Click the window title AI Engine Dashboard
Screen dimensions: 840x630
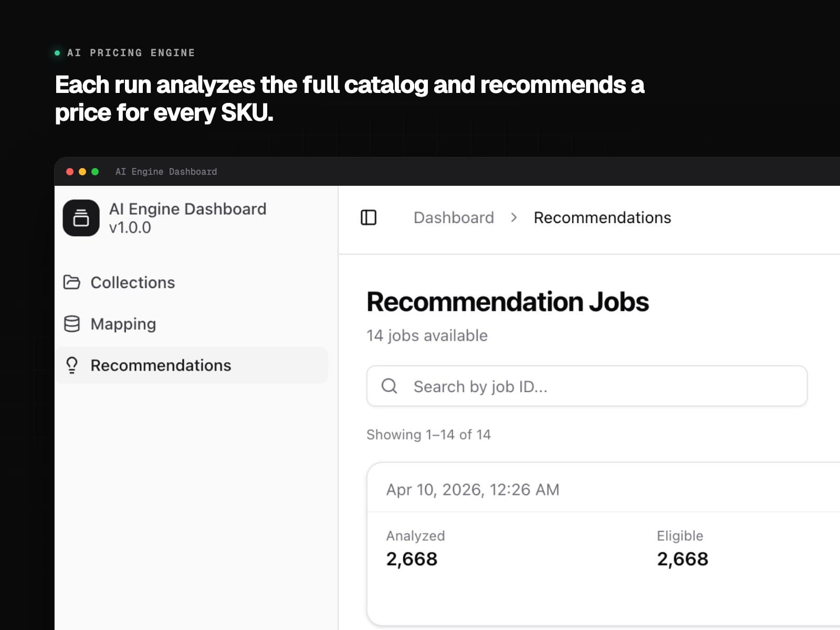[x=166, y=172]
